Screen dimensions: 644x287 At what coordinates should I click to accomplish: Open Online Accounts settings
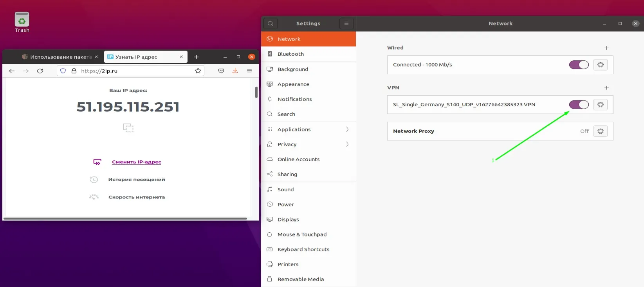(x=308, y=159)
